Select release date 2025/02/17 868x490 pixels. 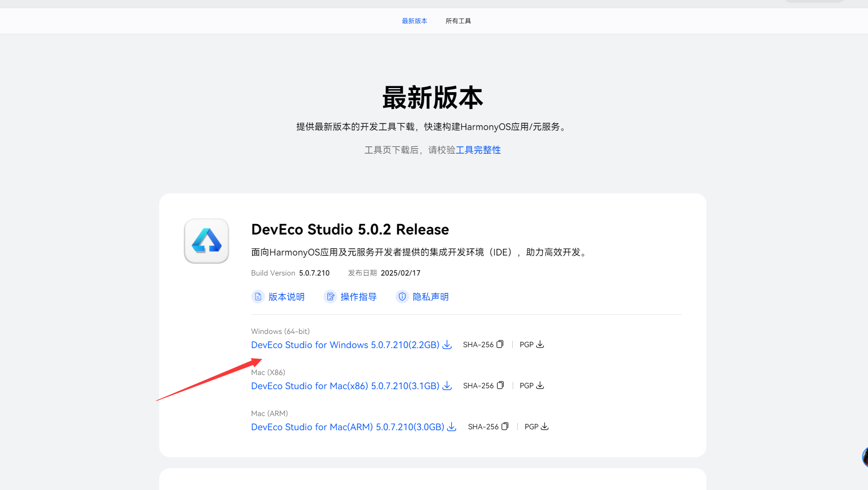pos(400,273)
